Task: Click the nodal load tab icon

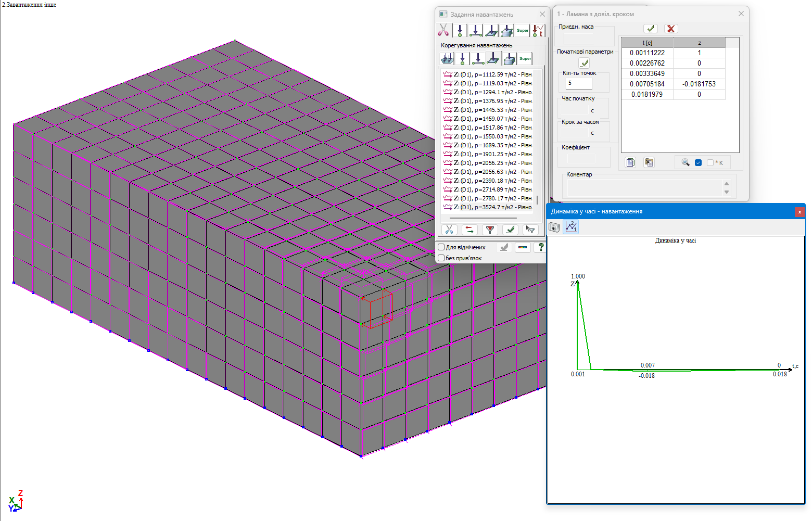Action: point(460,31)
